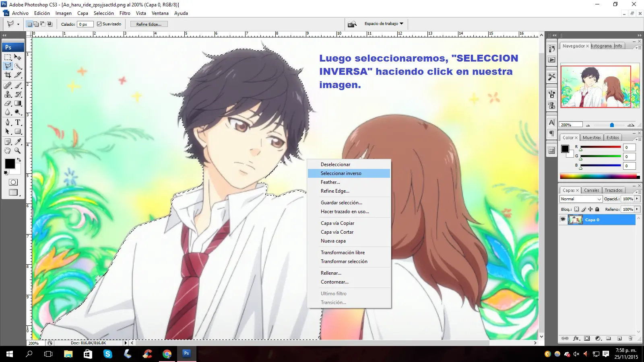Open the Color panel options menu
Viewport: 644px width, 362px height.
[638, 139]
